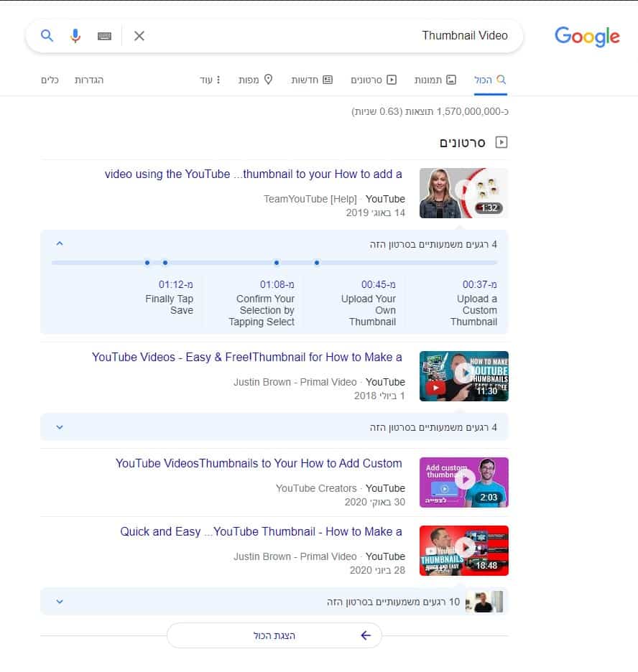Open הגדרות (Settings) menu
The image size is (638, 672).
tap(89, 80)
